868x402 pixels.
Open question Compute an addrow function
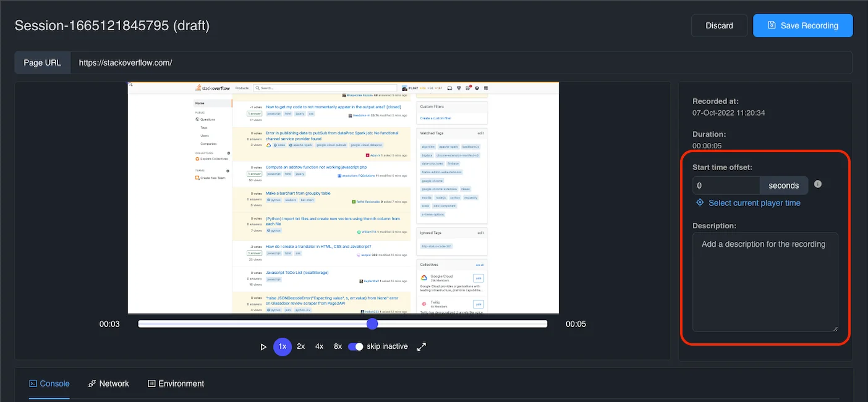pyautogui.click(x=316, y=167)
